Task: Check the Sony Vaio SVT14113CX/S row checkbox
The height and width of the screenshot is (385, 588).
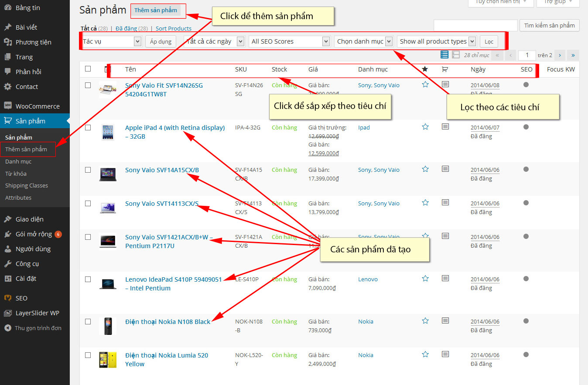Action: [x=88, y=204]
